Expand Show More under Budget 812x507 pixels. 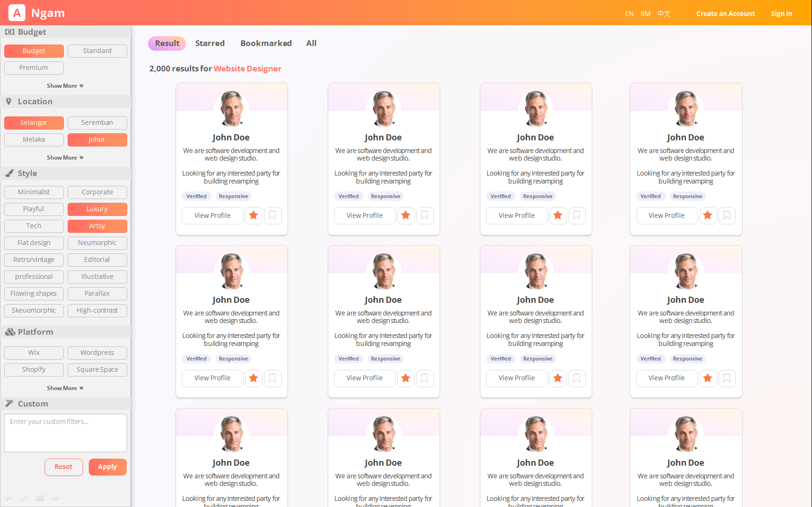pos(65,86)
